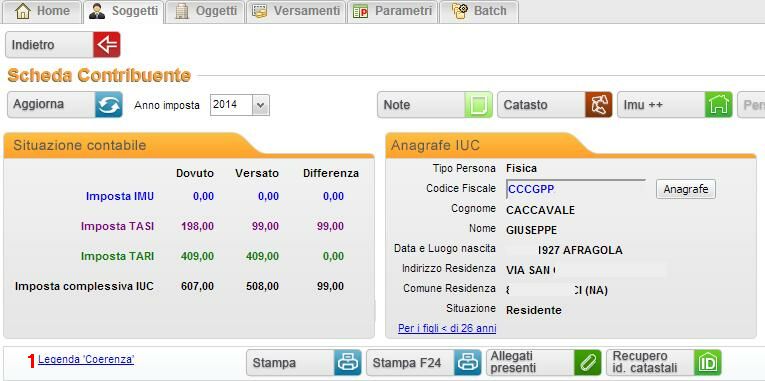Click the surname CACCAVALE
Screen dimensions: 765x381
541,210
